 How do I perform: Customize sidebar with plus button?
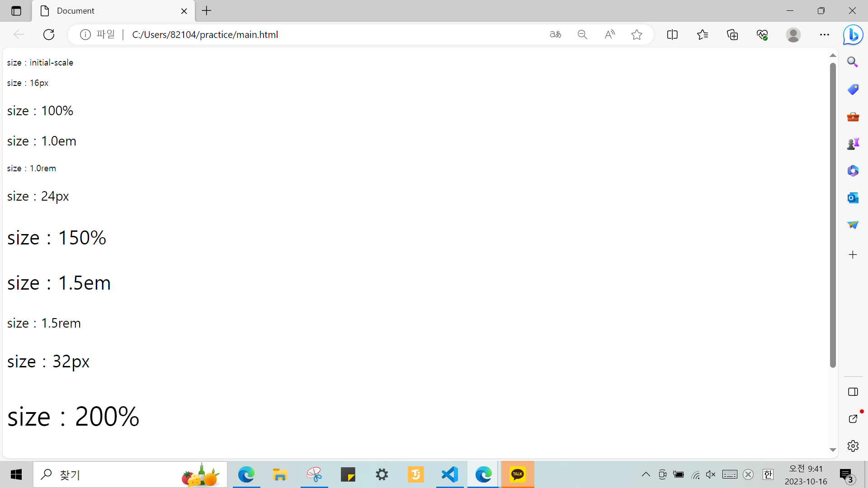coord(853,255)
